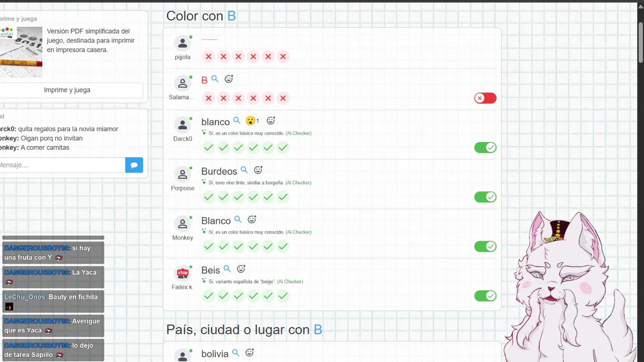Add emoji reaction to Burdeos answer
Viewport: 644px width, 362px height.
point(258,170)
